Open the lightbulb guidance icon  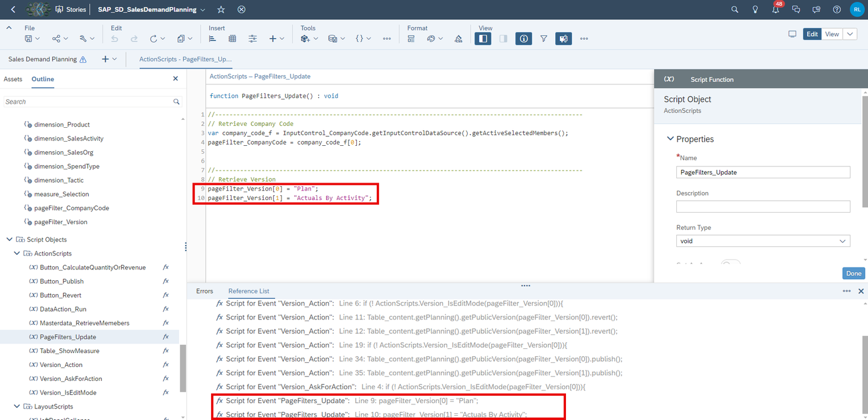(755, 10)
